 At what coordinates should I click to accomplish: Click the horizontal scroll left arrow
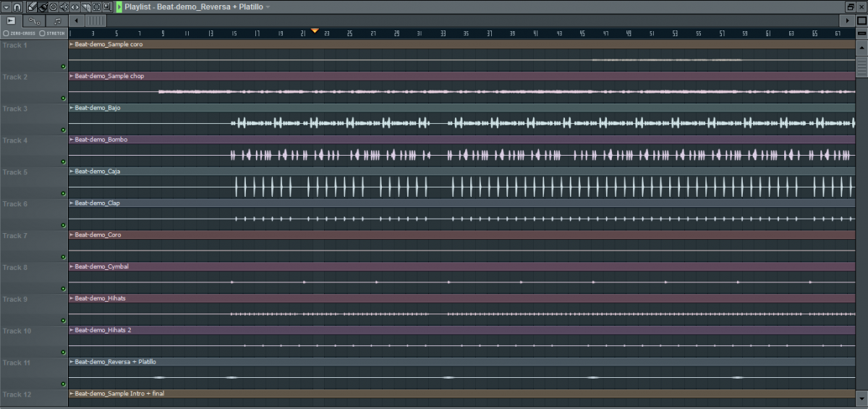pos(76,20)
